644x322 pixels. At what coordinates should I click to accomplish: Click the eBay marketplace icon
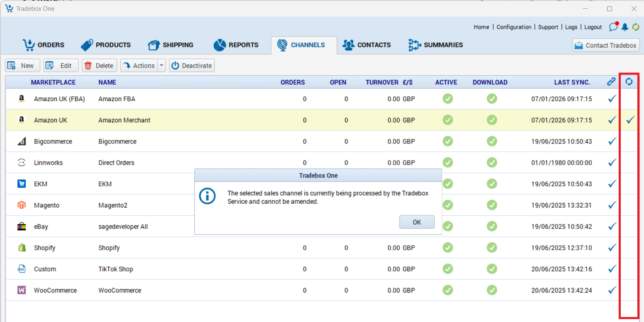click(22, 227)
